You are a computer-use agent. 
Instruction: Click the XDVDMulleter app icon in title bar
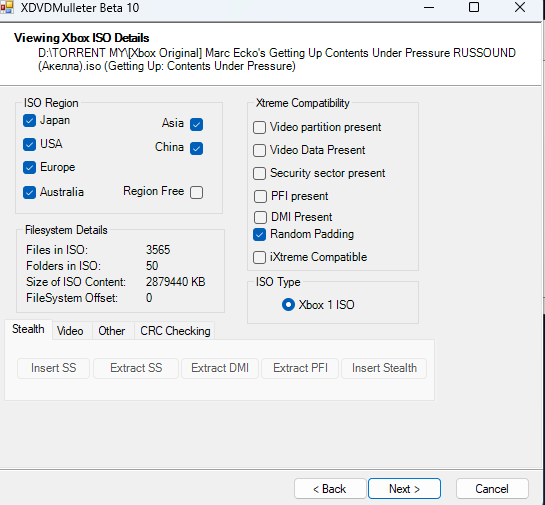click(7, 7)
